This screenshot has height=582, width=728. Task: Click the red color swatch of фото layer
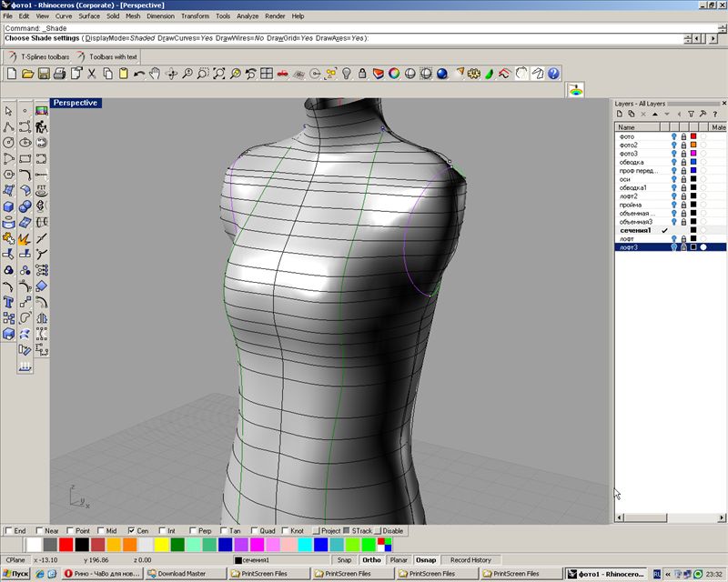(x=693, y=136)
